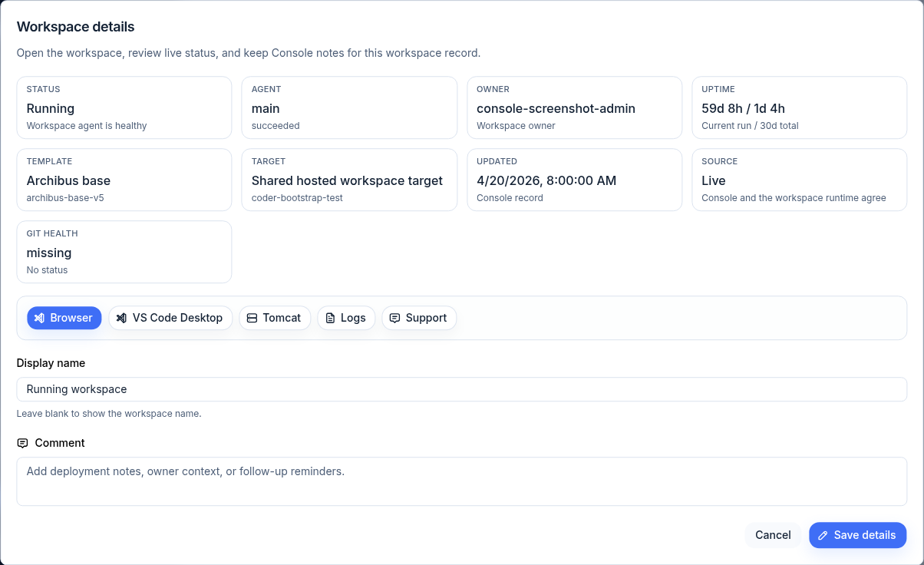Image resolution: width=924 pixels, height=565 pixels.
Task: Click the 'Display name' label
Action: (51, 363)
